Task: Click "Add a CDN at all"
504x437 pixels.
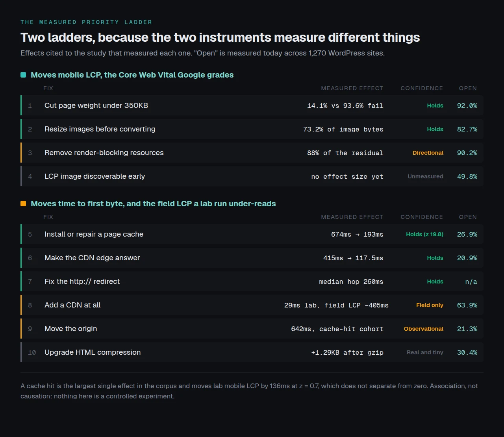Action: point(72,305)
